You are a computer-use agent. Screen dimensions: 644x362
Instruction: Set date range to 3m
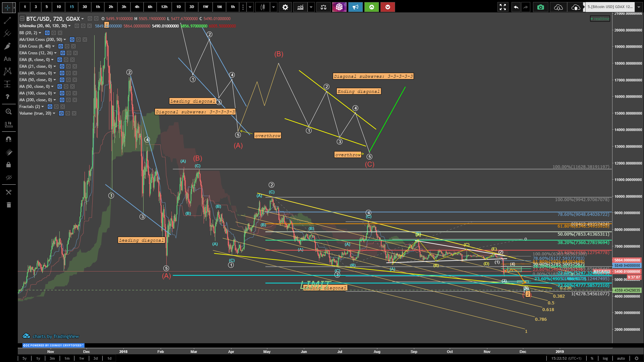pyautogui.click(x=52, y=358)
